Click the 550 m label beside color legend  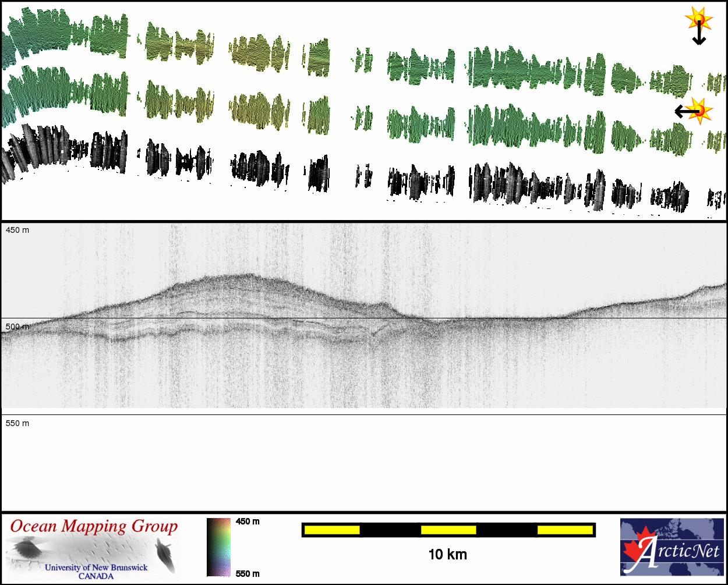[248, 574]
